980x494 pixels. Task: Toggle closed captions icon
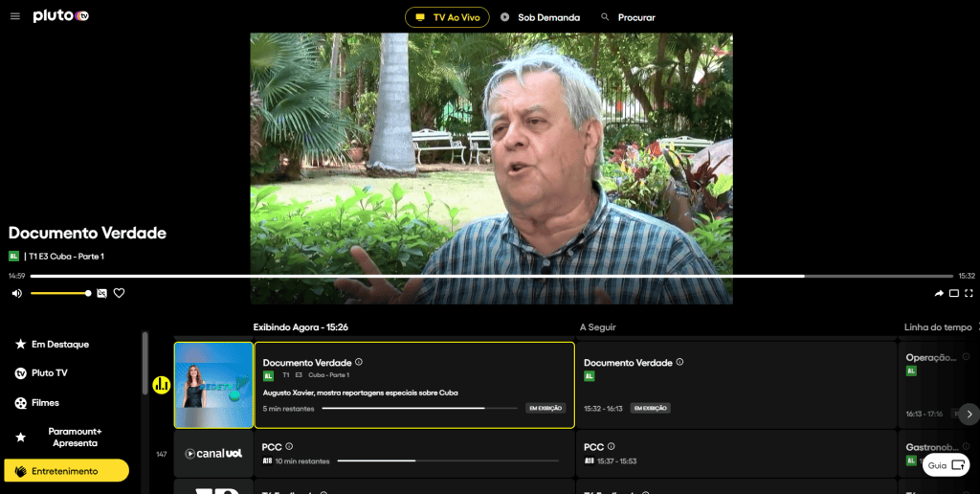coord(101,293)
